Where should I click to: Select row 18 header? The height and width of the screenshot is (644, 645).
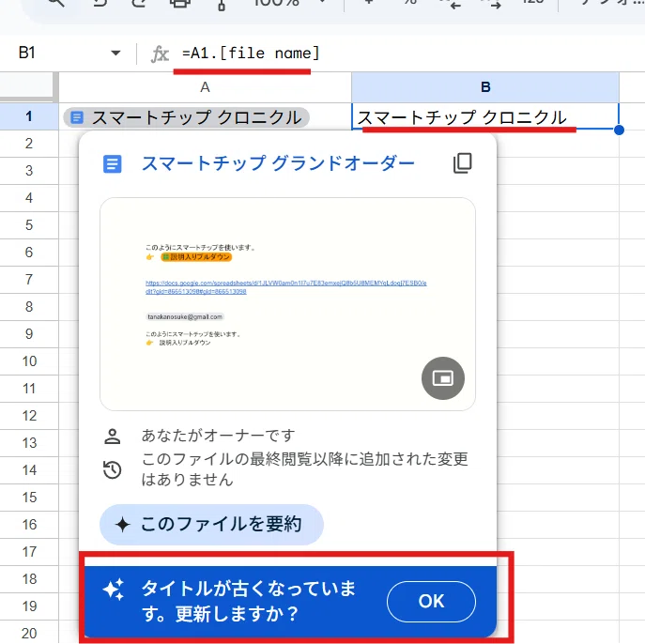29,578
